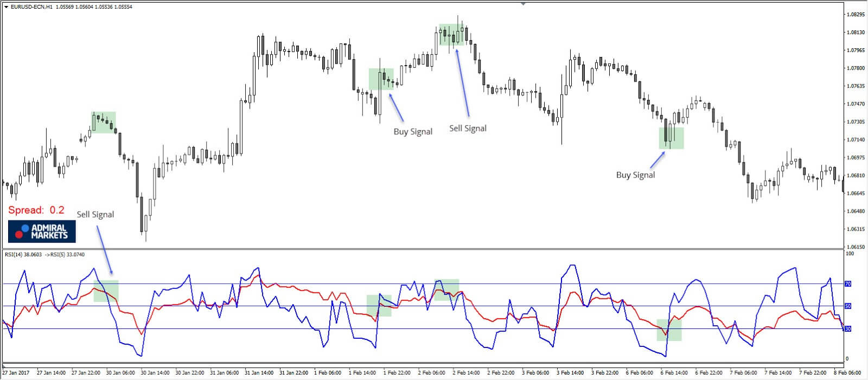868x380 pixels.
Task: Select the 1.08295 price on the price scale
Action: (855, 15)
